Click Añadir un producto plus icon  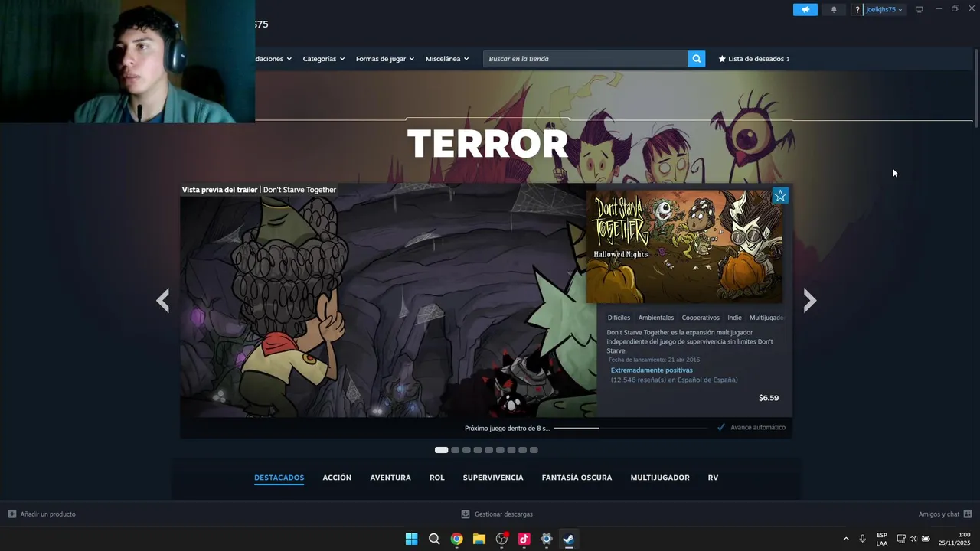pyautogui.click(x=12, y=514)
